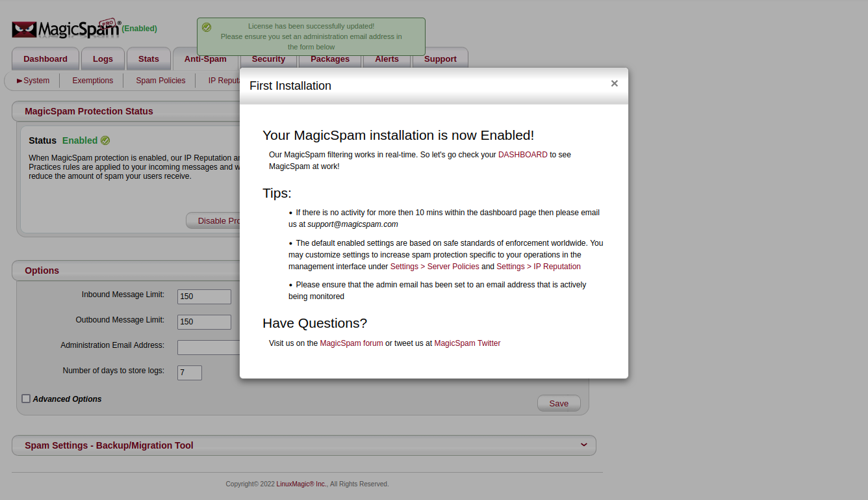Click the success checkmark in license notification

(x=207, y=27)
